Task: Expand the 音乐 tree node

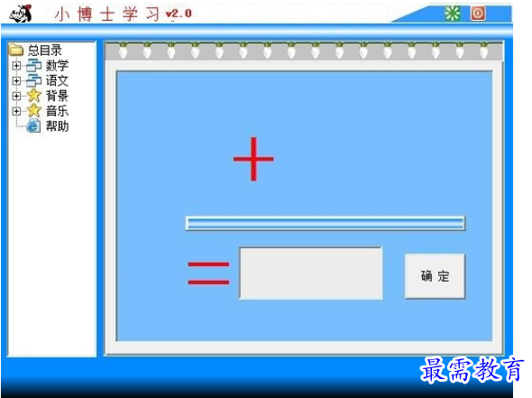Action: tap(16, 111)
